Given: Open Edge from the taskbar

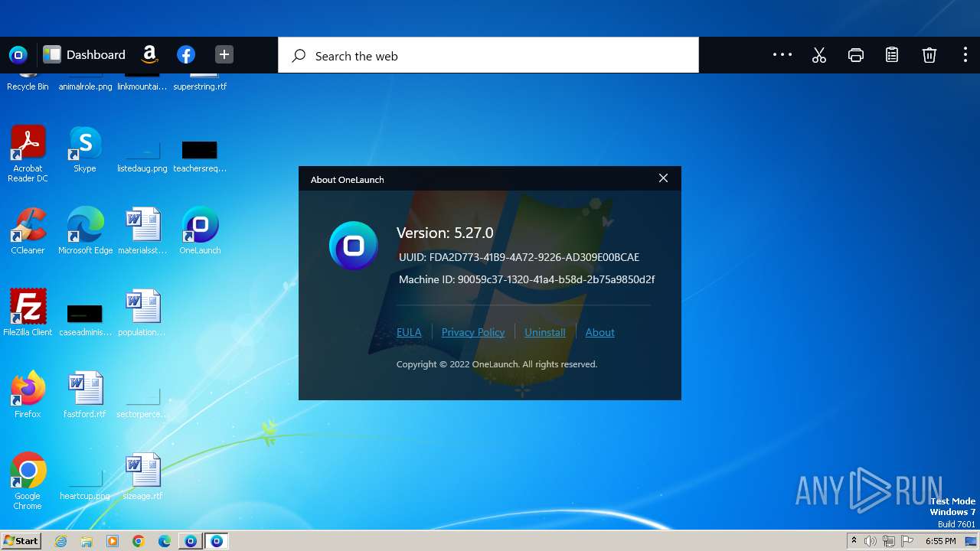Looking at the screenshot, I should tap(165, 541).
